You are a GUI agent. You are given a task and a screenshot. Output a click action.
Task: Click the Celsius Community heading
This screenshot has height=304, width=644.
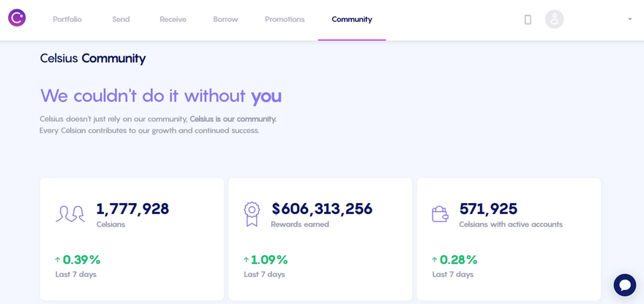coord(93,58)
